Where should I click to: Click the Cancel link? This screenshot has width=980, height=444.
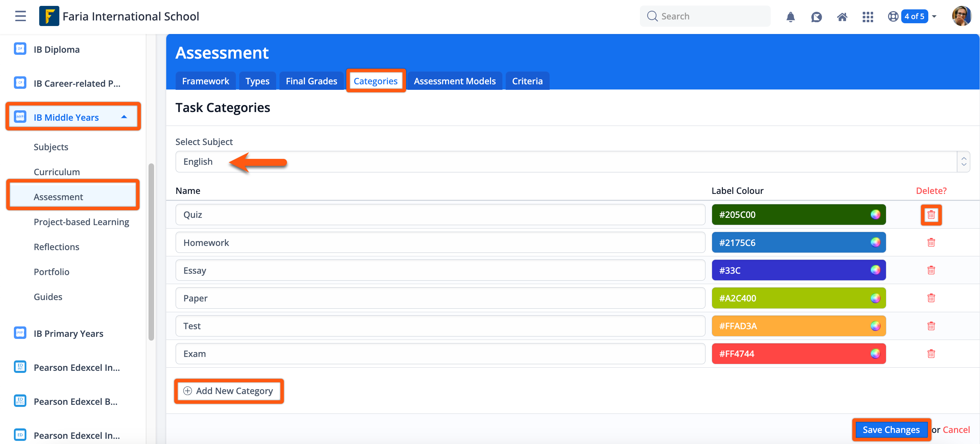tap(956, 429)
